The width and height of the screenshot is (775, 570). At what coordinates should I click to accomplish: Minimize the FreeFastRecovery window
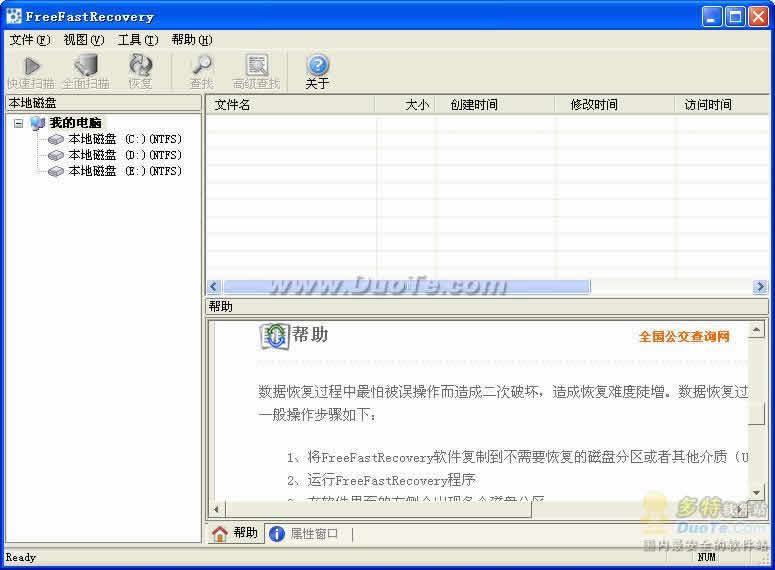click(x=712, y=17)
